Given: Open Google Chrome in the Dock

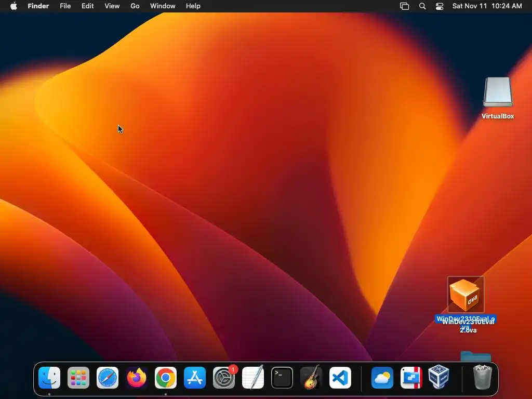Looking at the screenshot, I should pyautogui.click(x=166, y=378).
